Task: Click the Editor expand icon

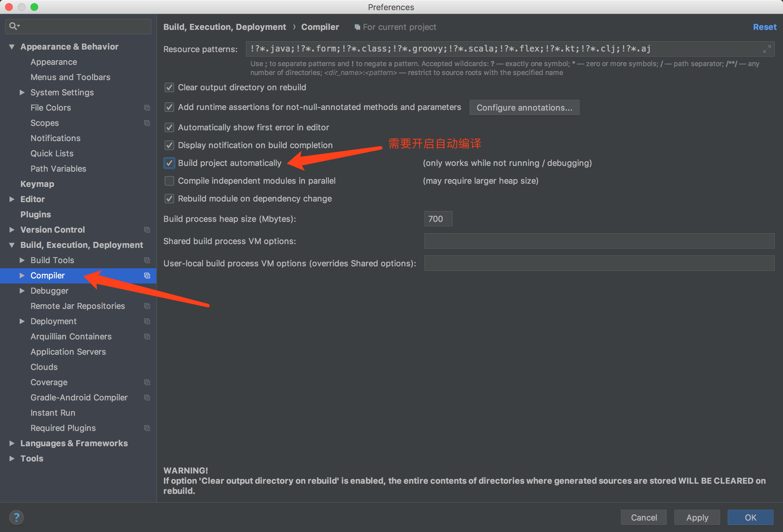Action: (13, 198)
